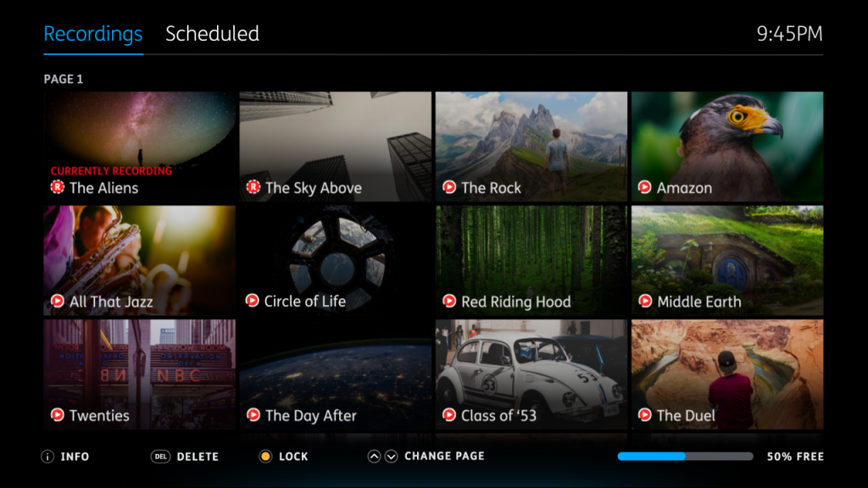This screenshot has height=488, width=868.
Task: Click the CHANGE PAGE label
Action: pos(444,456)
